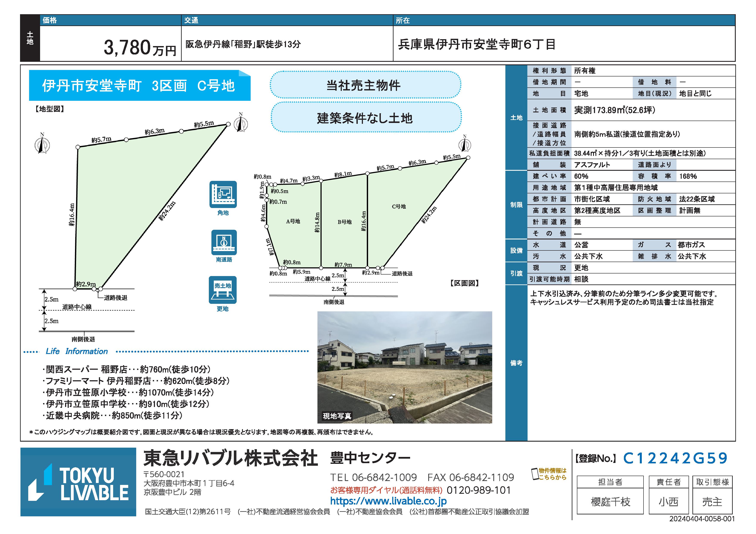Viewport: 756px width, 534px height.
Task: Select the B号地 lot in the 区画図
Action: pyautogui.click(x=344, y=222)
